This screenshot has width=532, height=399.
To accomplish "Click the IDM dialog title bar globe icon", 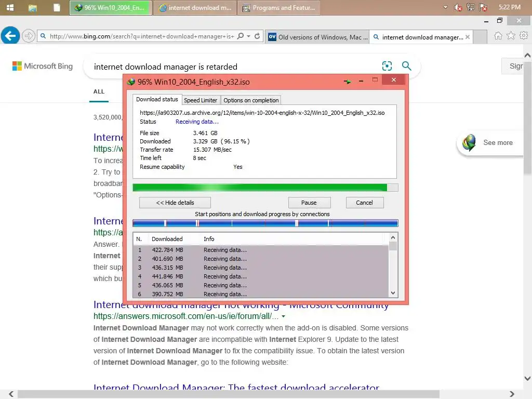I will pos(131,82).
